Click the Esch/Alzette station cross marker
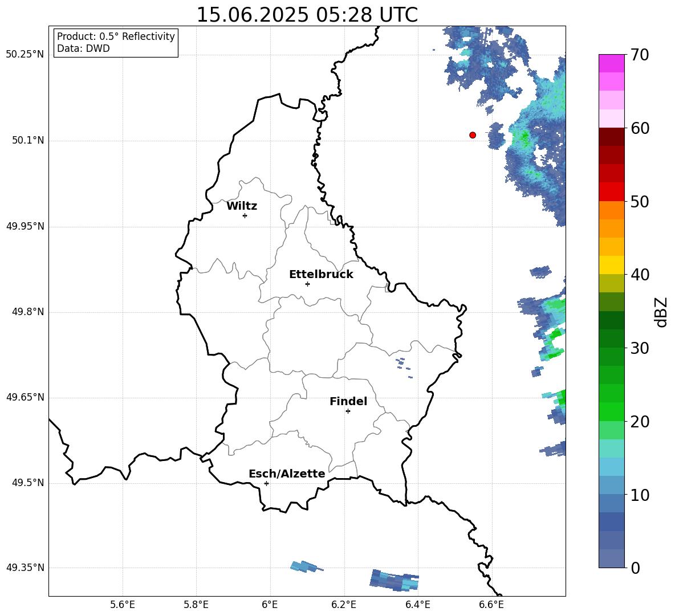This screenshot has width=675, height=616. tap(266, 483)
